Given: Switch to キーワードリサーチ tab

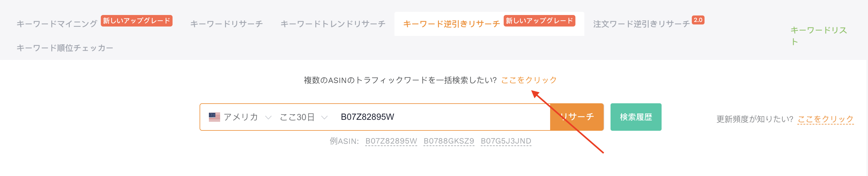Looking at the screenshot, I should pos(226,24).
